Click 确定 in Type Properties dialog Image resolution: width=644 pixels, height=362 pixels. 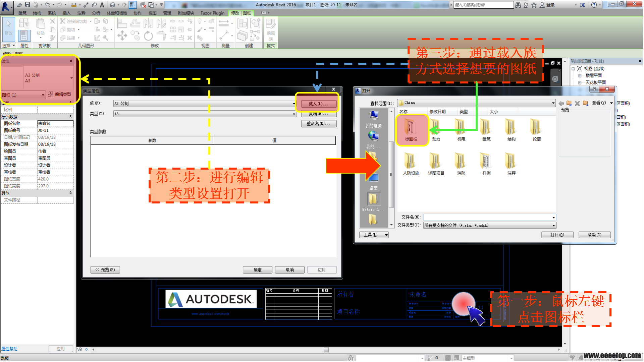click(257, 269)
